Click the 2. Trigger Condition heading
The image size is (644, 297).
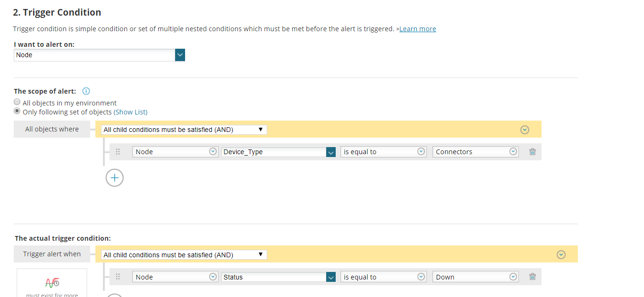tap(57, 12)
